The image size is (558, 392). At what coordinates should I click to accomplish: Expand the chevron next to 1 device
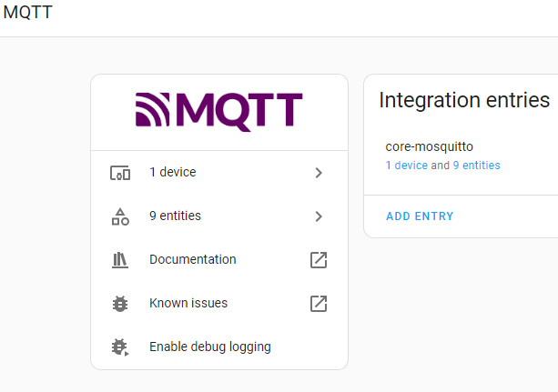[319, 173]
